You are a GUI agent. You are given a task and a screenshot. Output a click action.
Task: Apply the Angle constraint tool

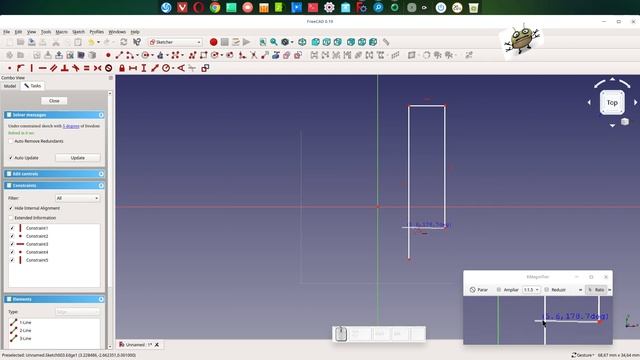181,68
